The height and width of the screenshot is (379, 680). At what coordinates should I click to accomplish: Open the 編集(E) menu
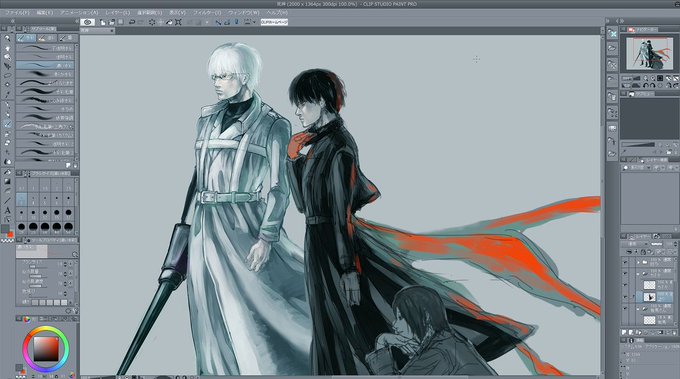(x=44, y=13)
